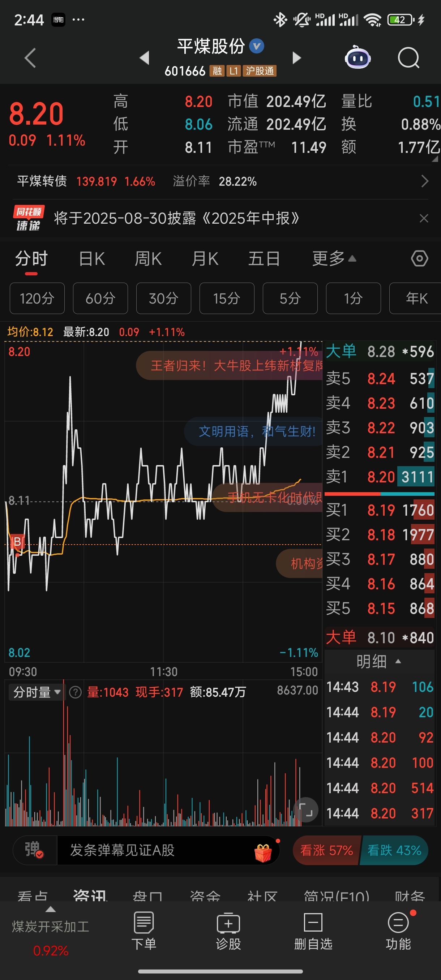Tap the buy-sell ratio bar
The height and width of the screenshot is (980, 441).
click(x=379, y=494)
